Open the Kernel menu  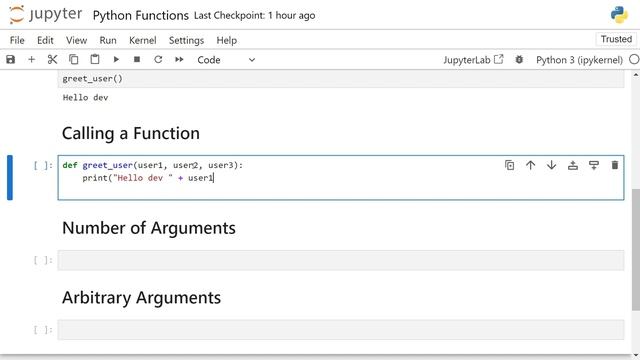click(x=142, y=40)
